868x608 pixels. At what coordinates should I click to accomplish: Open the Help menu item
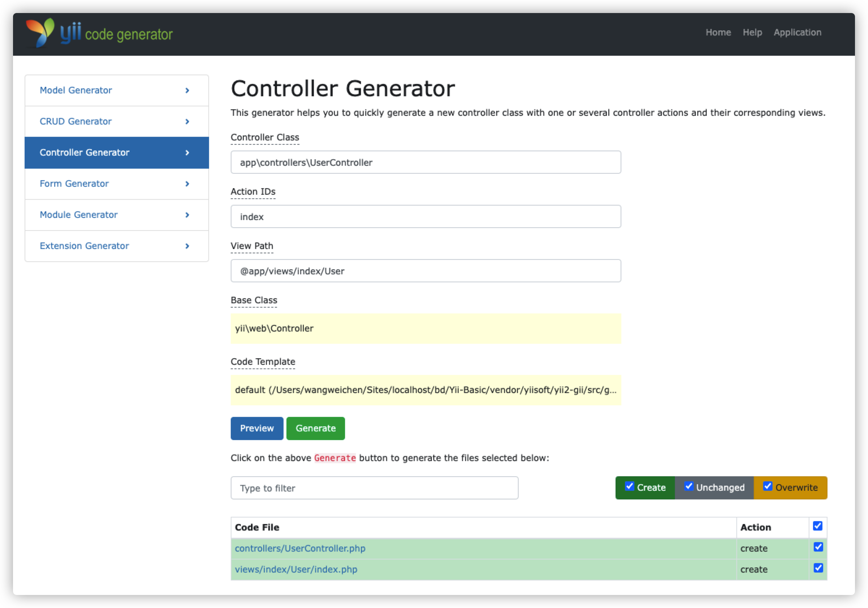[x=752, y=33]
